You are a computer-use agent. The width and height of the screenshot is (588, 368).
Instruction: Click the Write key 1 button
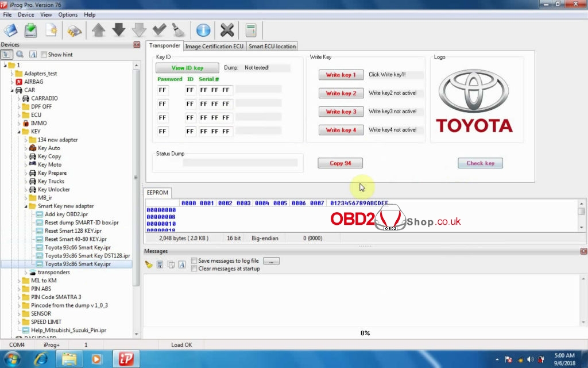point(341,75)
